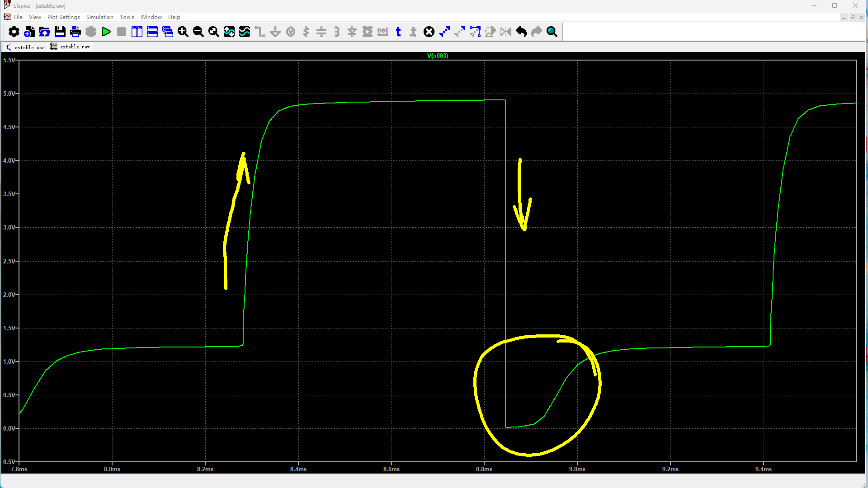The width and height of the screenshot is (868, 488).
Task: Select the SPICE directive tool
Action: [x=414, y=32]
